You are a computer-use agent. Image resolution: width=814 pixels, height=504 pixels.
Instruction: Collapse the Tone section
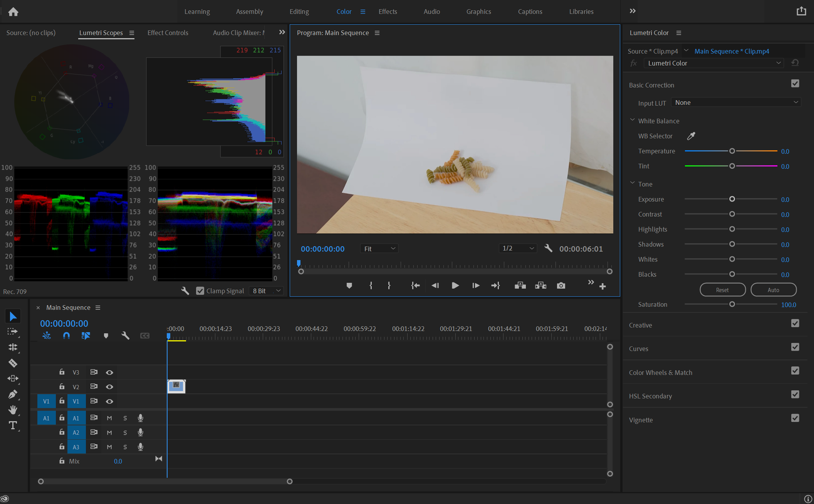632,183
